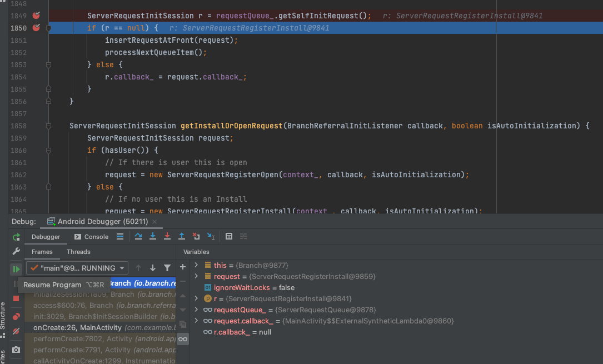603x364 pixels.
Task: Open Evaluate Expression calculator icon
Action: 229,236
